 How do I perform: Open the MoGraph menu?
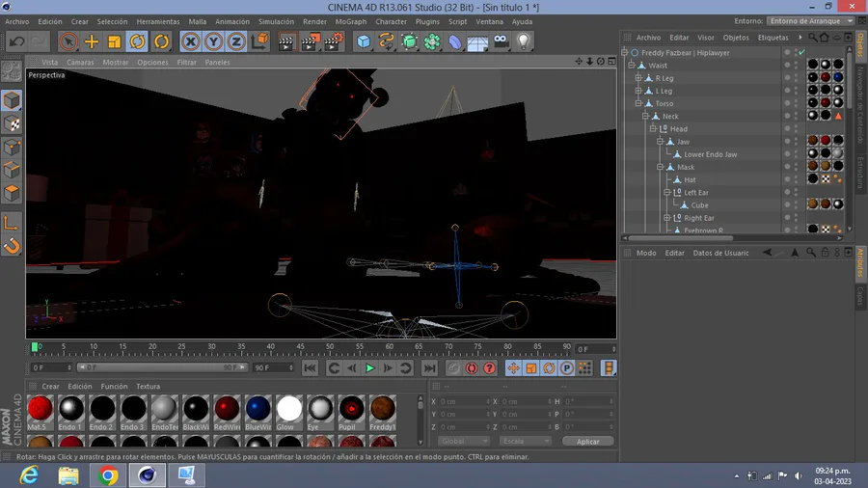coord(351,21)
